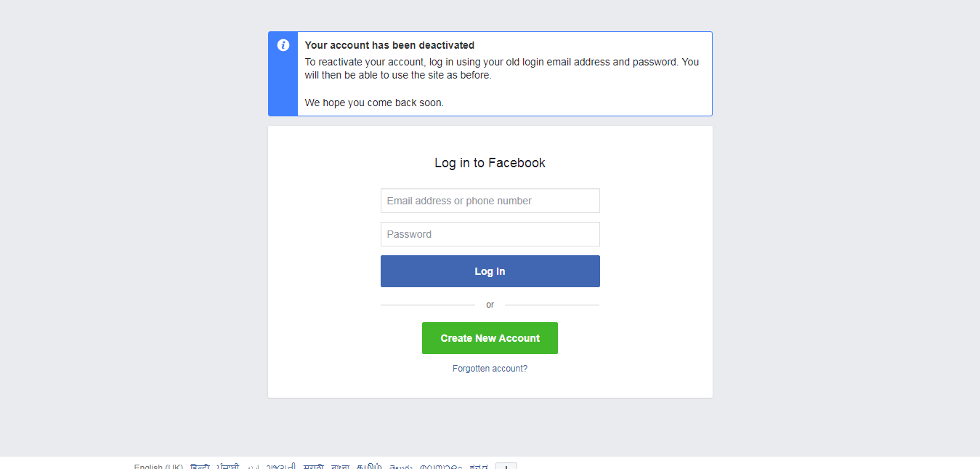The width and height of the screenshot is (980, 469).
Task: Switch language to Punjabi (ਪੰਜਾਬੀ)
Action: click(228, 466)
